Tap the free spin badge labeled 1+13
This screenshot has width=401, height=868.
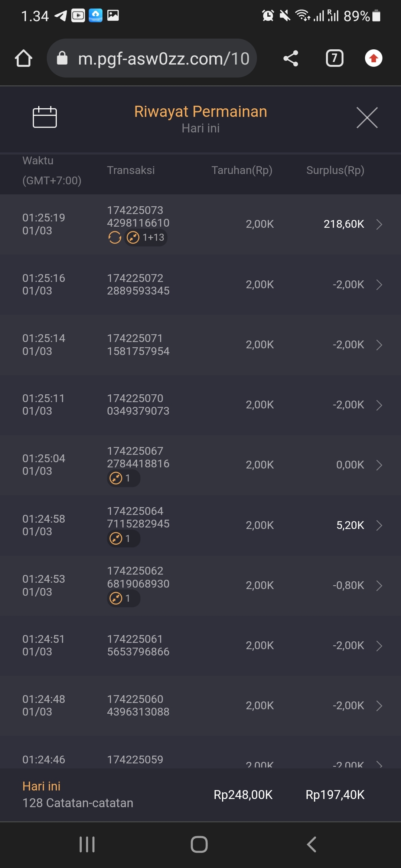click(146, 237)
